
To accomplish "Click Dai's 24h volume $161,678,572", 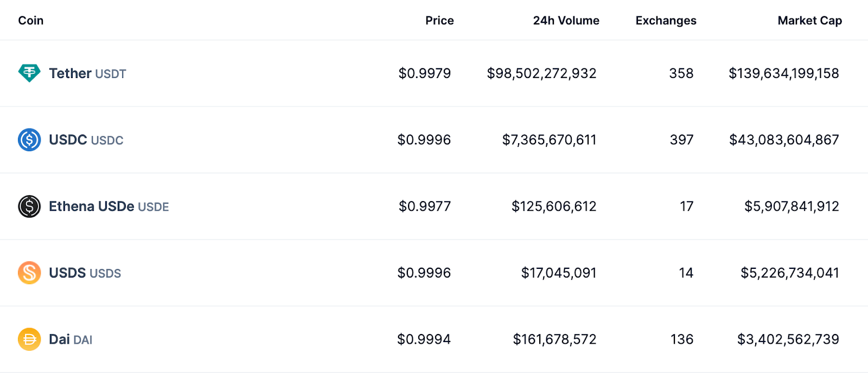I will tap(554, 339).
